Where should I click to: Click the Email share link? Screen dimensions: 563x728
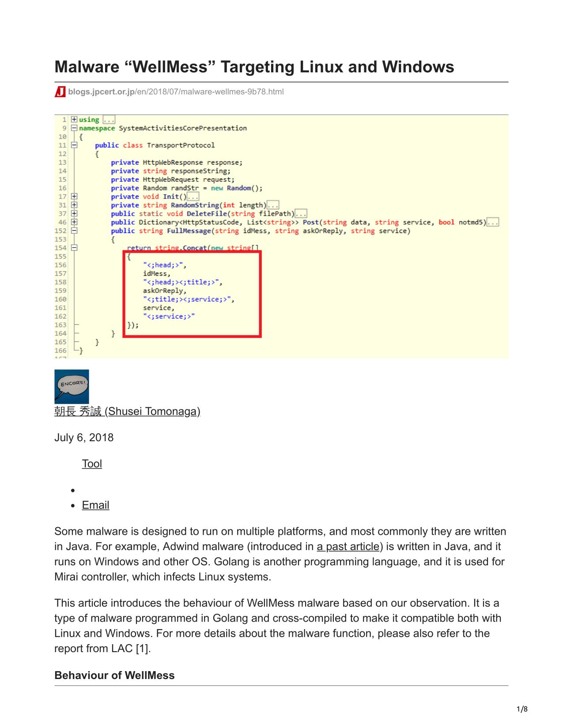coord(95,505)
